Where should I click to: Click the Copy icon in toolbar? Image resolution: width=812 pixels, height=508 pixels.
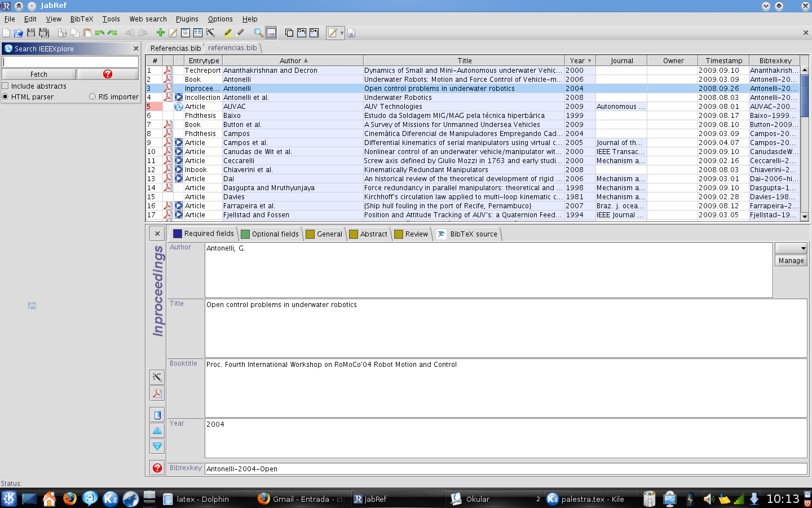(x=74, y=33)
